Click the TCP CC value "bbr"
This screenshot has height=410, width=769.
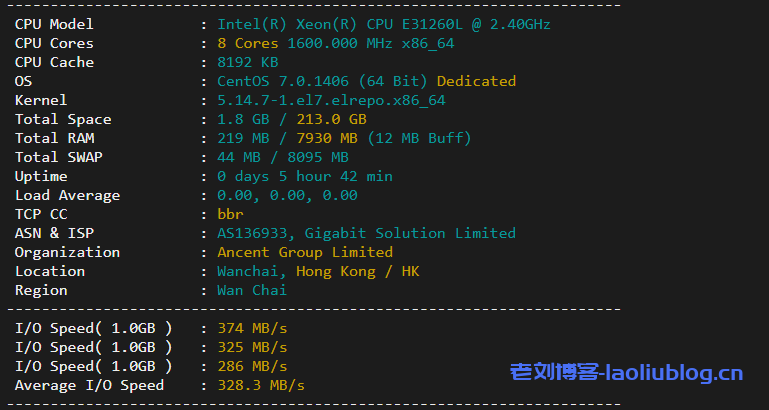pos(230,214)
